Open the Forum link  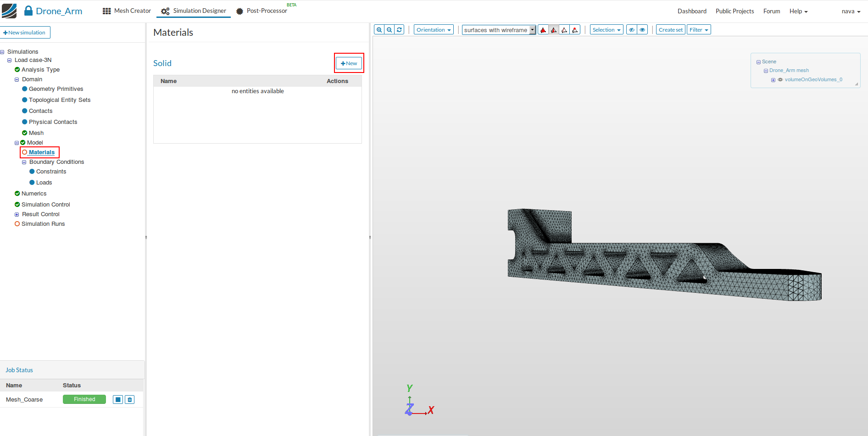tap(772, 11)
